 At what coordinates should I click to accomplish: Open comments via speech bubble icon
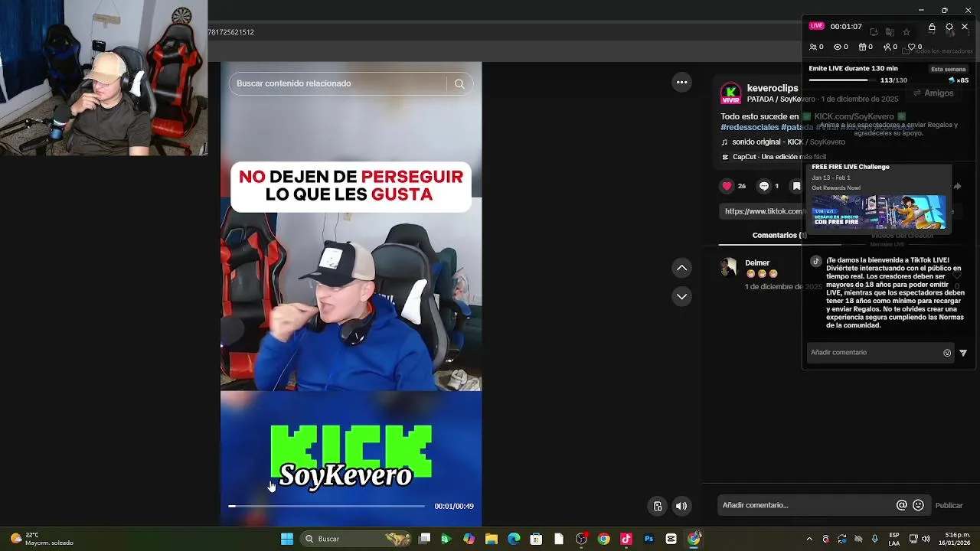(763, 186)
